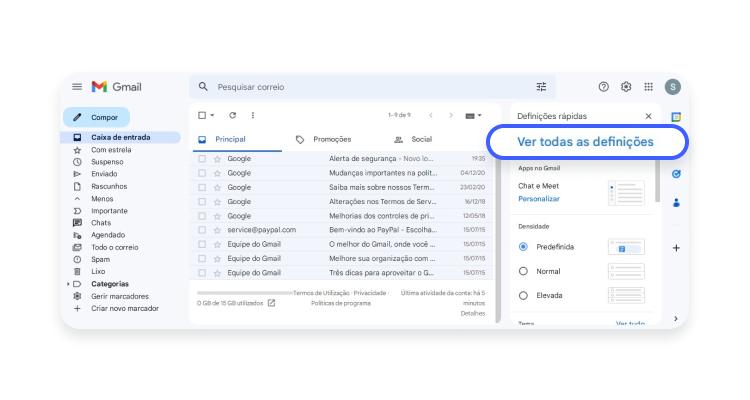Open Suspenso folder
750x400 pixels.
click(107, 162)
